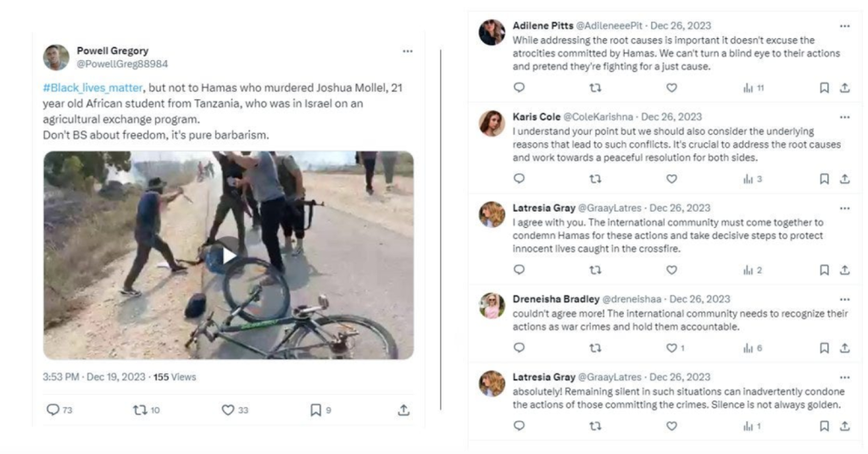The image size is (868, 454).
Task: Open more options on Adilene Pitts's reply
Action: [844, 26]
